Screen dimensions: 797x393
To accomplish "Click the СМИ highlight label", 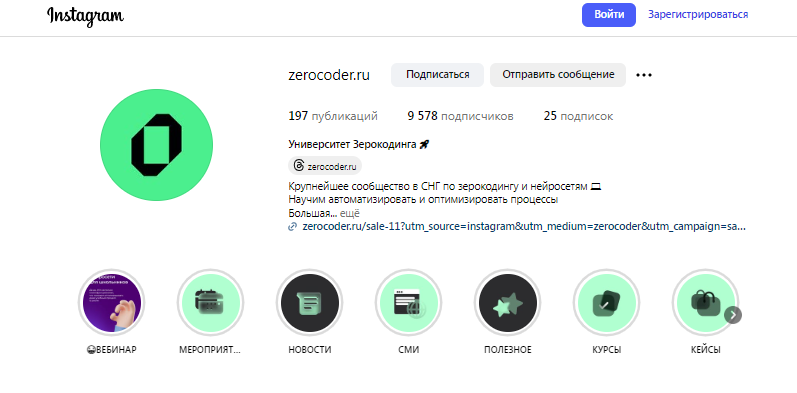I will 409,350.
